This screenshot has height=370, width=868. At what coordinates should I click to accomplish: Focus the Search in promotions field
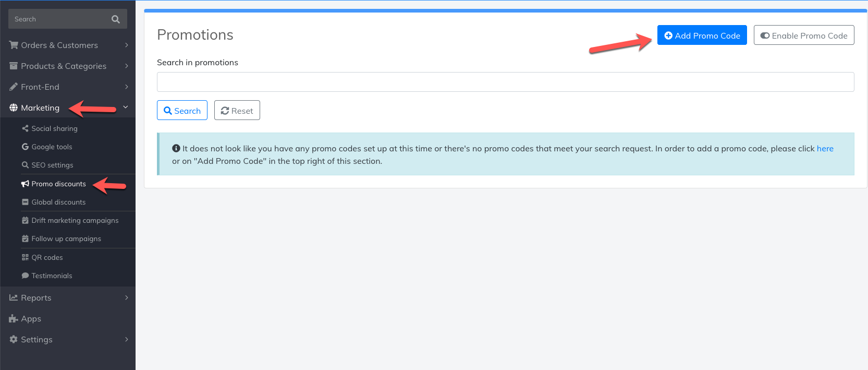(x=506, y=82)
